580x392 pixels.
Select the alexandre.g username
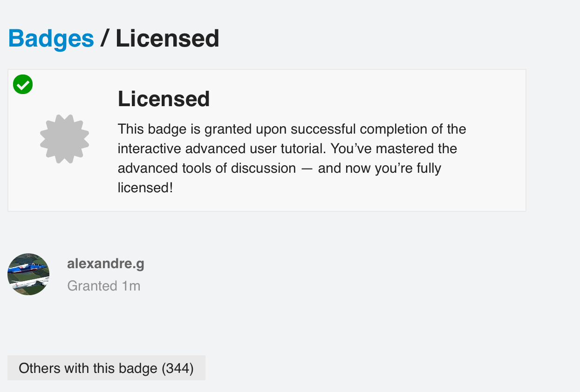click(x=106, y=264)
